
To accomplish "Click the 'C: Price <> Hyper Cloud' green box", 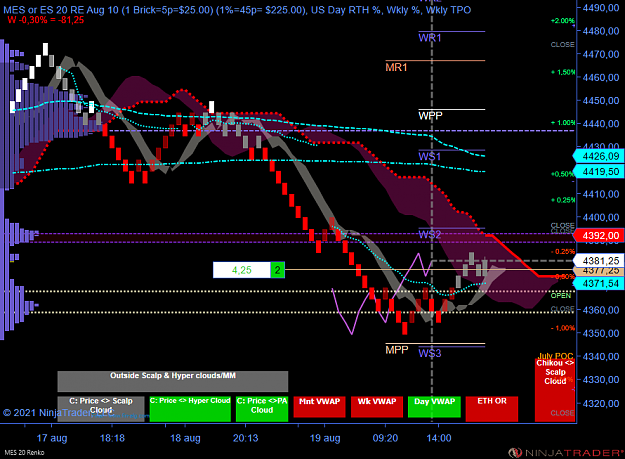I will click(190, 409).
